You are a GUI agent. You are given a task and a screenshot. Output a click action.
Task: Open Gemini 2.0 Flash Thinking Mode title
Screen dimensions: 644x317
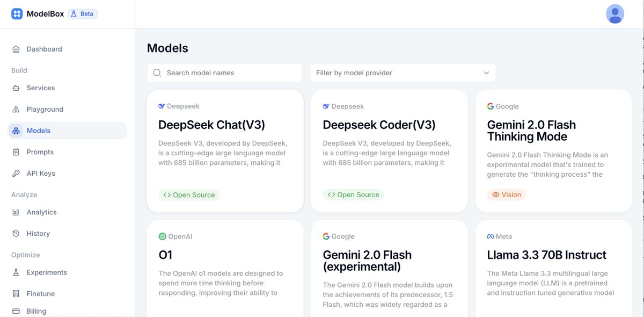[x=531, y=131]
